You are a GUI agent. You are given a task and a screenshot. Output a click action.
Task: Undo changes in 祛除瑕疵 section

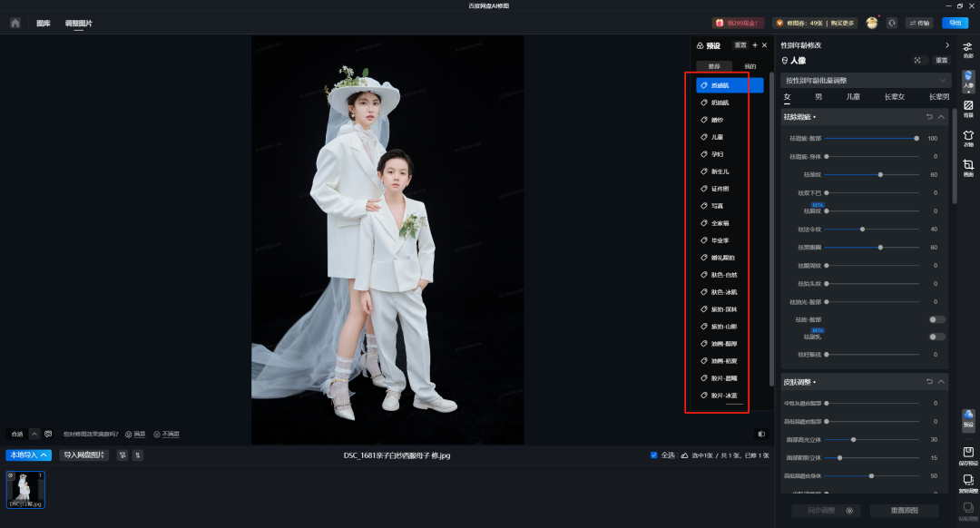pyautogui.click(x=929, y=117)
